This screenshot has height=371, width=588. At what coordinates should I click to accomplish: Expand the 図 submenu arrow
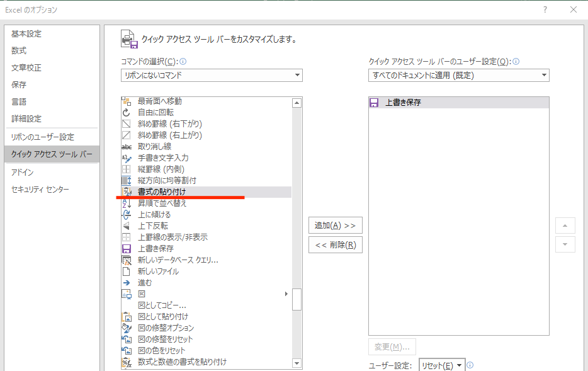click(x=286, y=294)
